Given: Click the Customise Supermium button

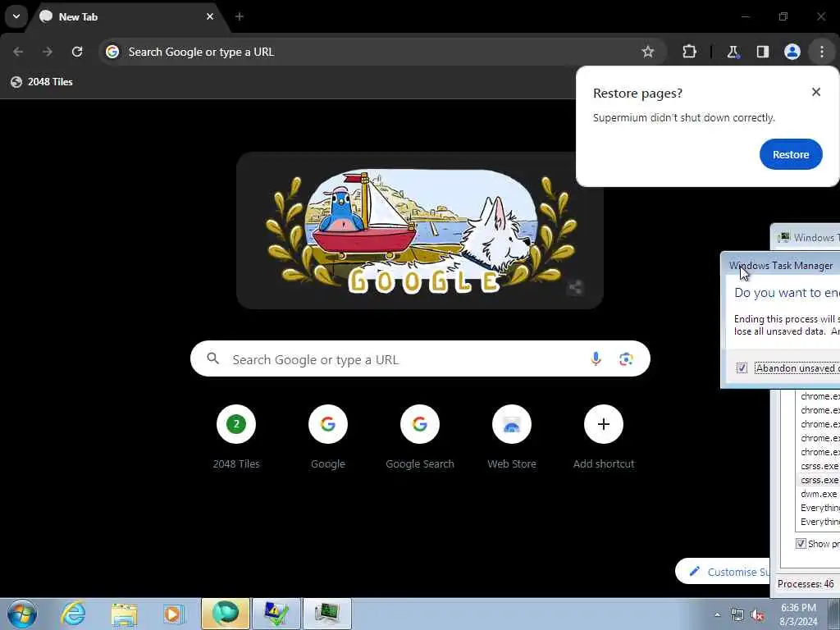Looking at the screenshot, I should pos(722,572).
